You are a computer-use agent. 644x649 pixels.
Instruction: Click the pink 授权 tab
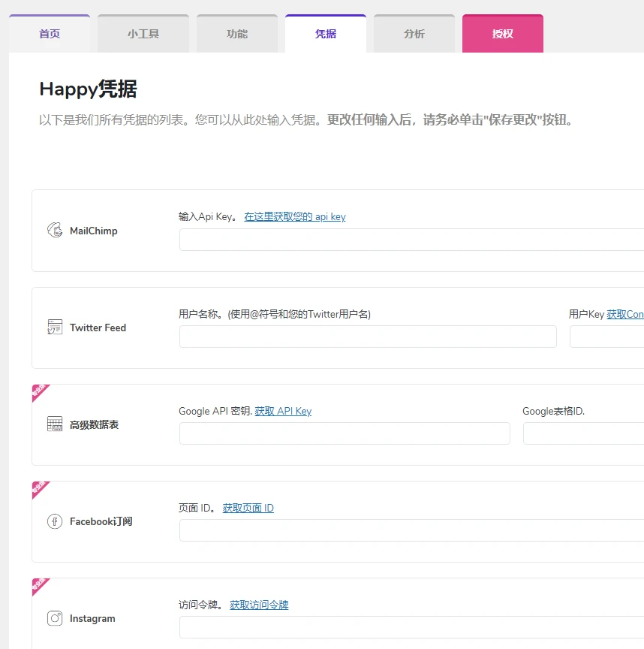[503, 33]
